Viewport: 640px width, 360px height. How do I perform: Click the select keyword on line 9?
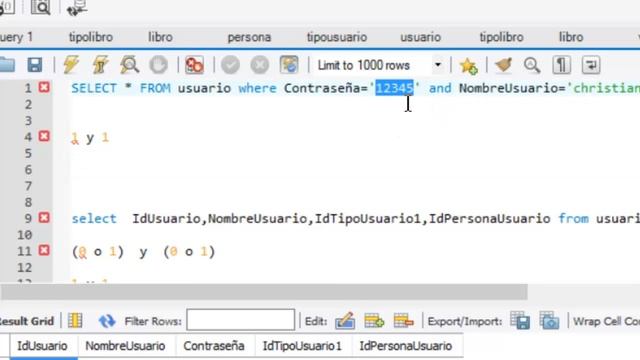(94, 219)
